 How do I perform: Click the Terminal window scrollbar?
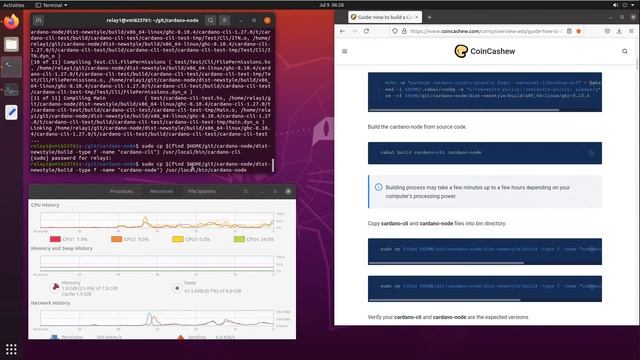click(273, 165)
